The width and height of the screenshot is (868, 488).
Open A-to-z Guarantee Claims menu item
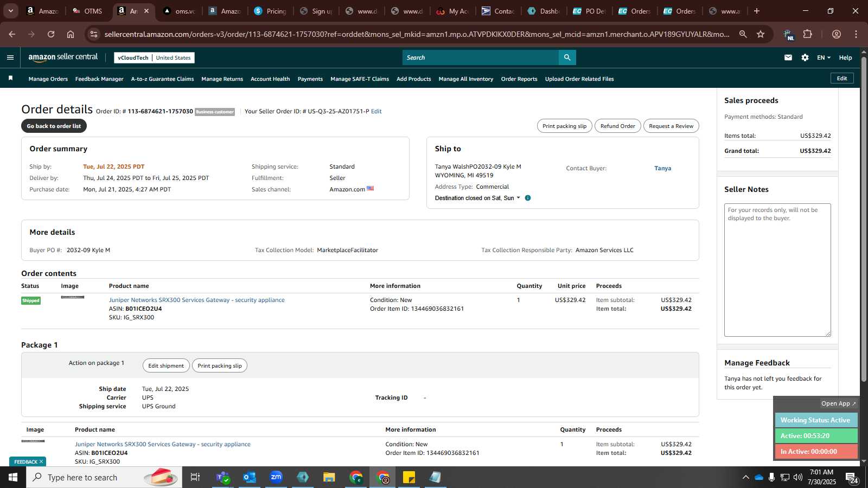(162, 79)
